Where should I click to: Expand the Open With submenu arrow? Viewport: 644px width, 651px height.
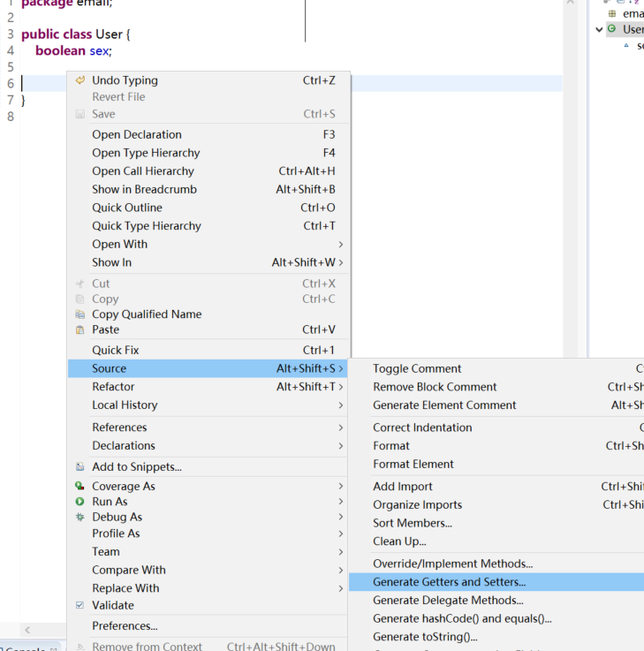click(x=340, y=244)
